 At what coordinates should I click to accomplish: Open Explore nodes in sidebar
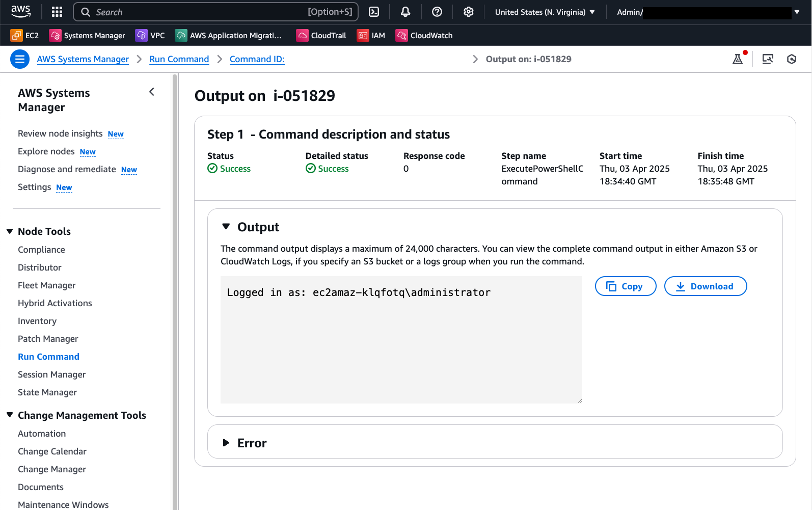(46, 151)
